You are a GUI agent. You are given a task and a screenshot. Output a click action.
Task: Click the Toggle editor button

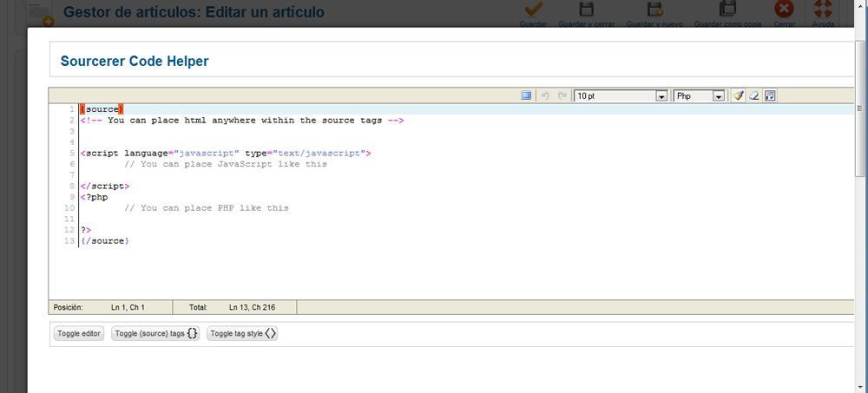[x=79, y=334]
